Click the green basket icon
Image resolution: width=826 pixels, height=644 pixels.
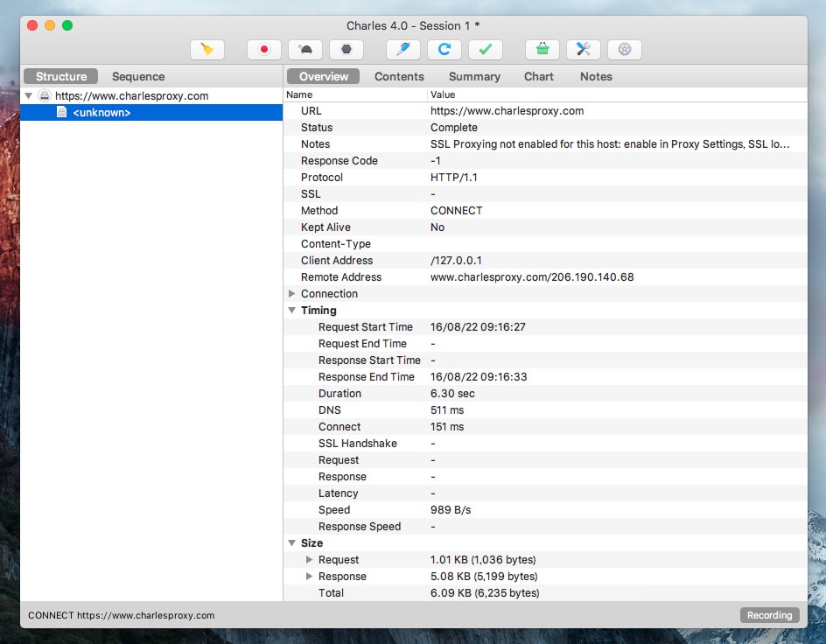tap(542, 50)
